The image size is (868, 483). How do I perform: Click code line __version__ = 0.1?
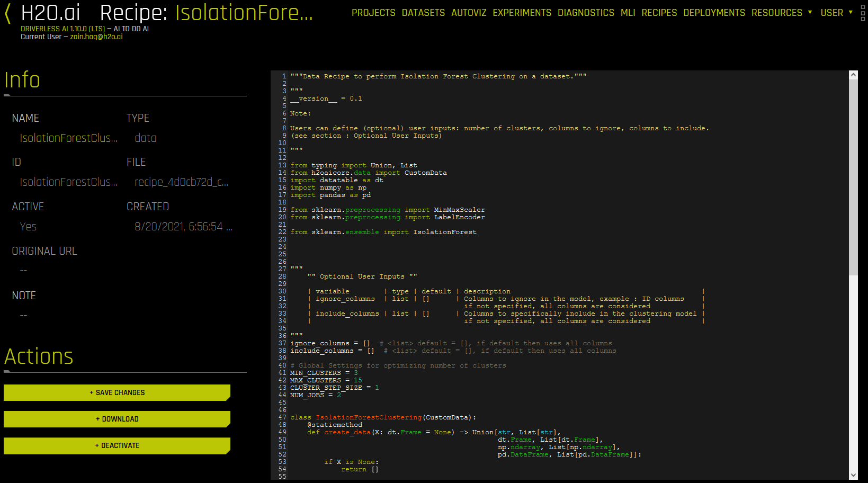326,99
